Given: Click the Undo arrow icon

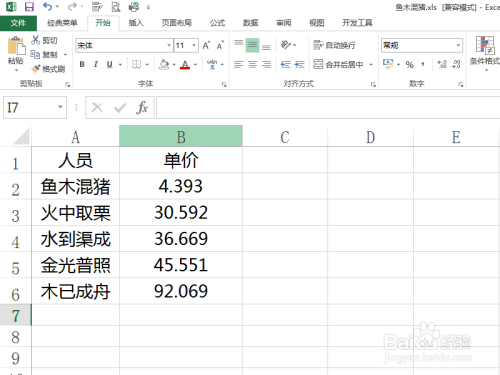Looking at the screenshot, I should 48,6.
